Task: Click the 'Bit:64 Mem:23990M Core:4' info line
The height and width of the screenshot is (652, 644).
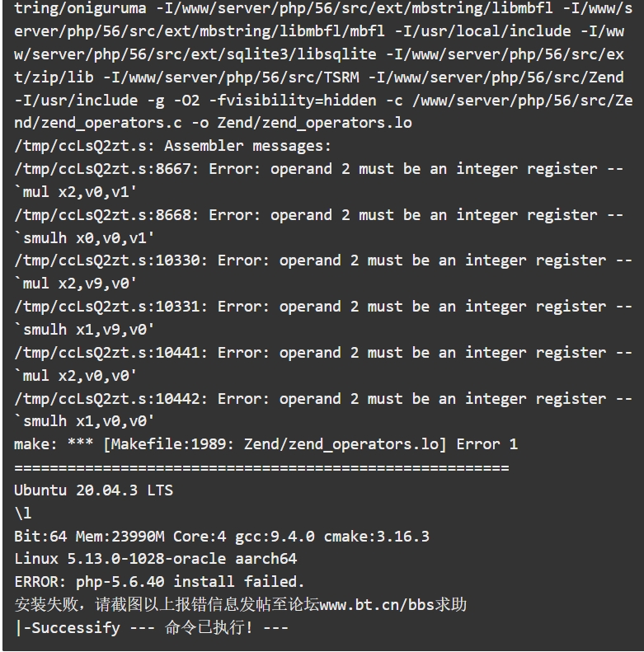Action: [222, 536]
